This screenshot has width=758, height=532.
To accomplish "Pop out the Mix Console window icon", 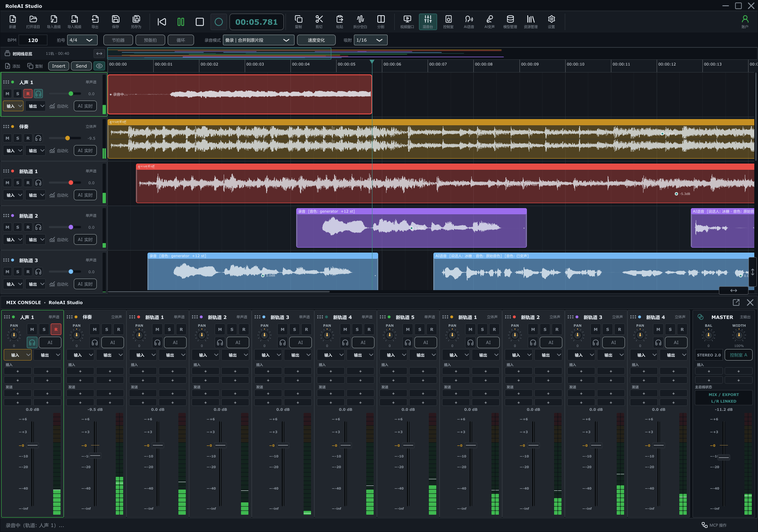I will 736,302.
